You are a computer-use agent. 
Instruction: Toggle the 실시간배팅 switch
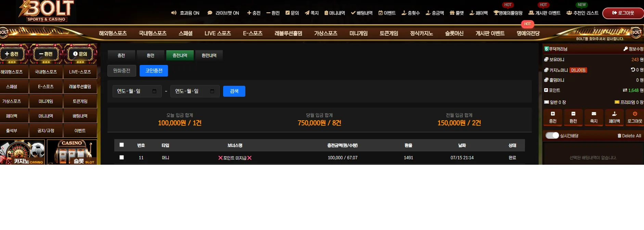552,135
